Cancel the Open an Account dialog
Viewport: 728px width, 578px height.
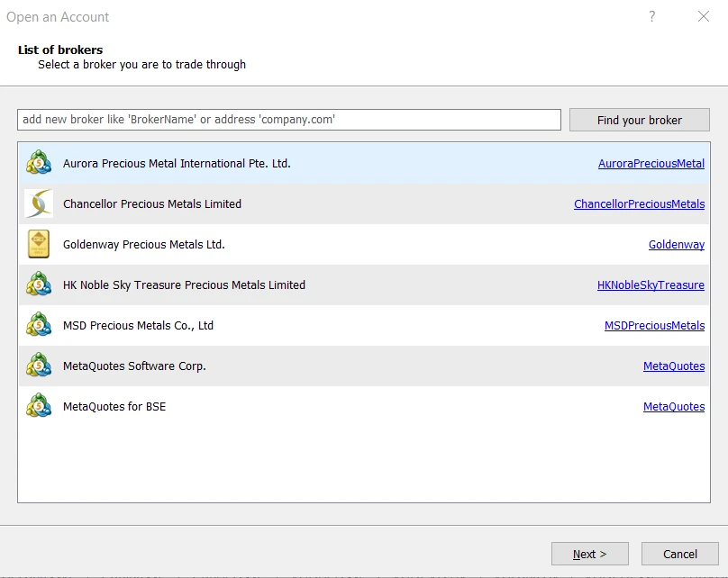click(x=679, y=554)
